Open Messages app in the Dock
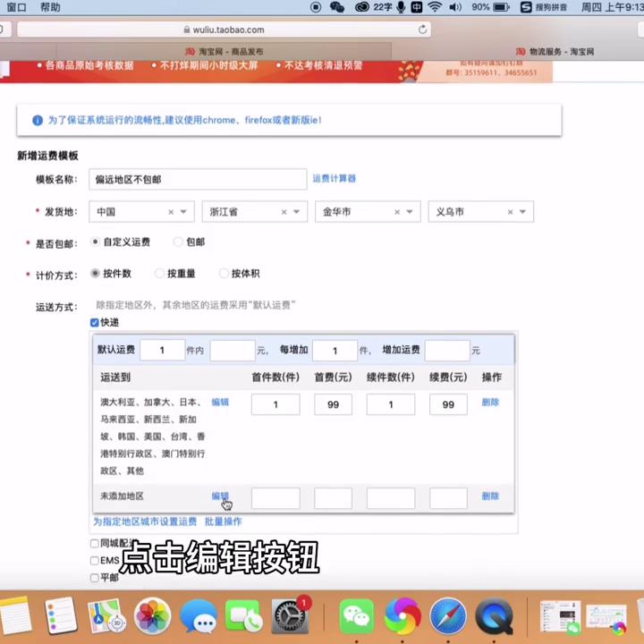This screenshot has width=644, height=644. click(199, 616)
